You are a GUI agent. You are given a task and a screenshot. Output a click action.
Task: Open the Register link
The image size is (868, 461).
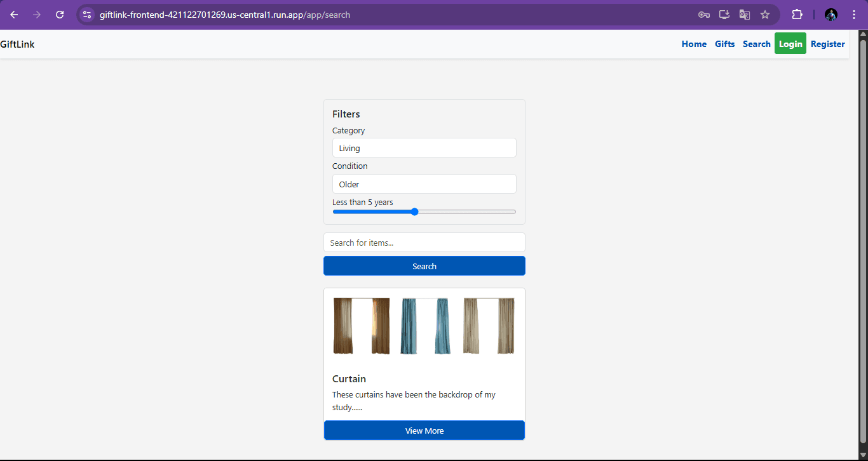pyautogui.click(x=827, y=44)
